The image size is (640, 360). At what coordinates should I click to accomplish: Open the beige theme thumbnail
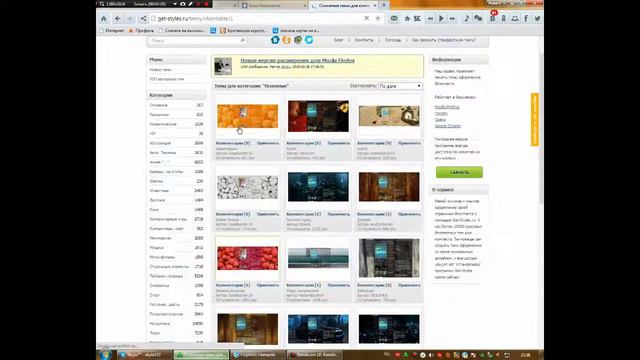click(x=389, y=116)
